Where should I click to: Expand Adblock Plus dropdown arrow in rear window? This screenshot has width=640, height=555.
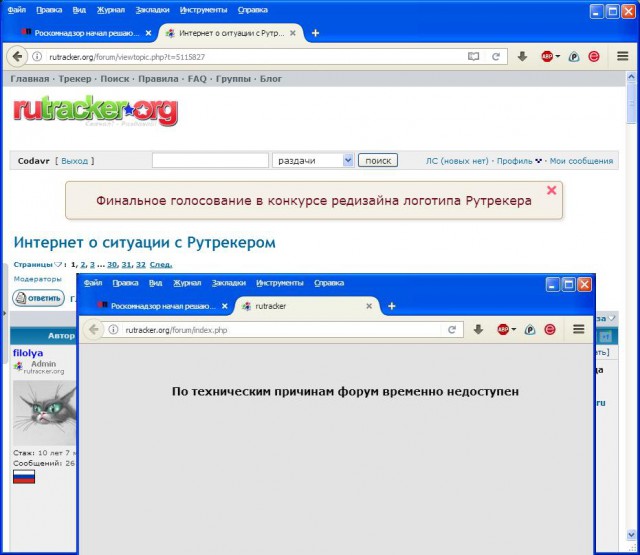coord(558,56)
